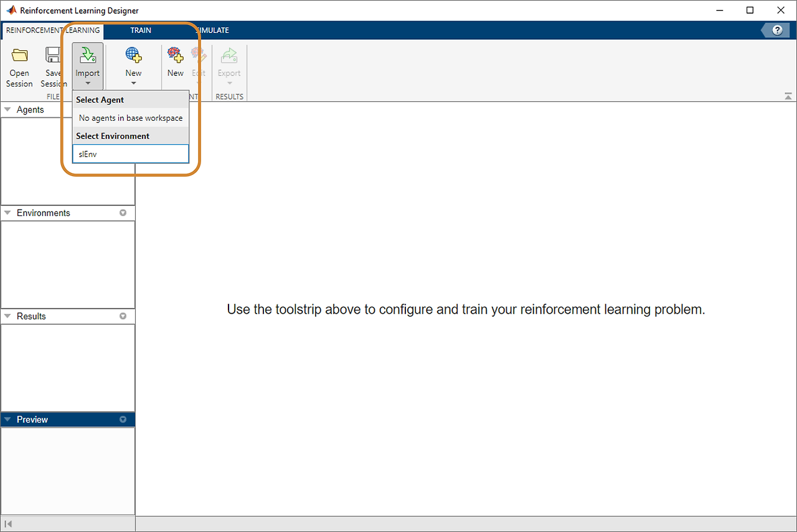Screen dimensions: 797x532
Task: Click the small arrow left of Help
Action: click(764, 30)
